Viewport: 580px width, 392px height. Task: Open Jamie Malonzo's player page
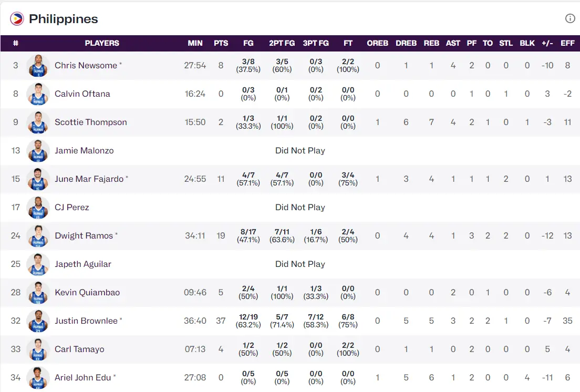coord(84,151)
